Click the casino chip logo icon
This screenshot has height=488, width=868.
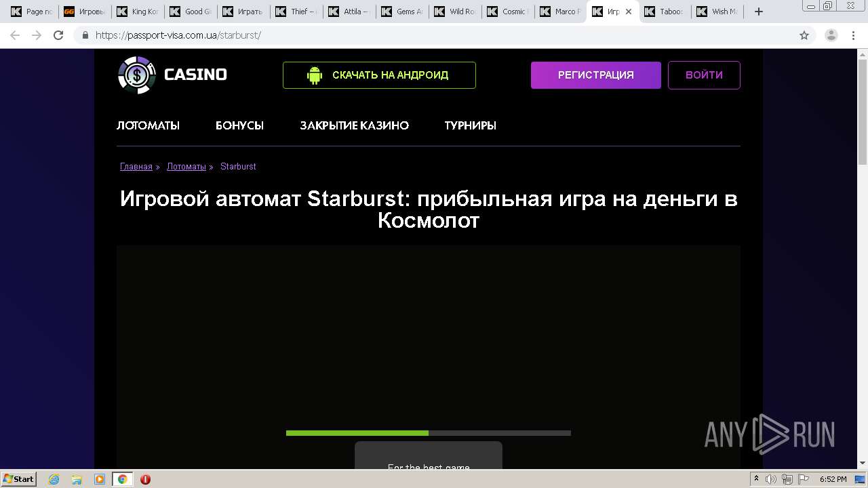[x=137, y=75]
